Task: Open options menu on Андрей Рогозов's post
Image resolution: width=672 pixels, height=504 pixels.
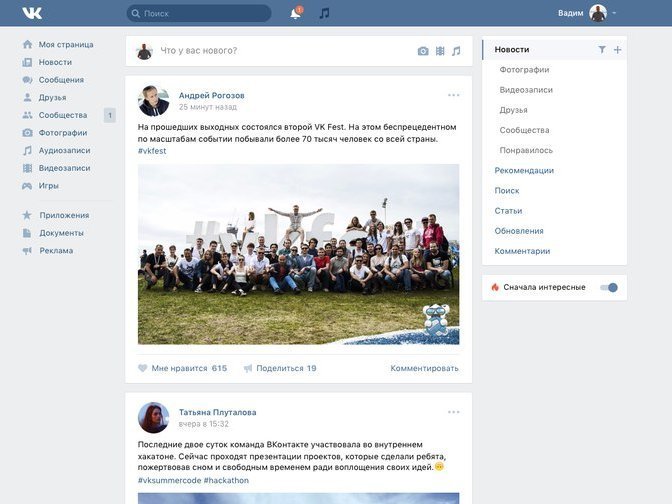Action: tap(454, 95)
